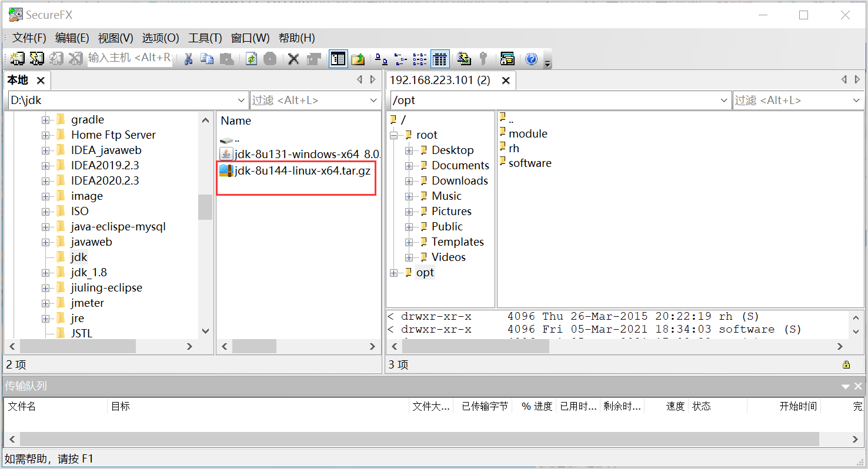
Task: Click the key agent toolbar icon
Action: 483,59
